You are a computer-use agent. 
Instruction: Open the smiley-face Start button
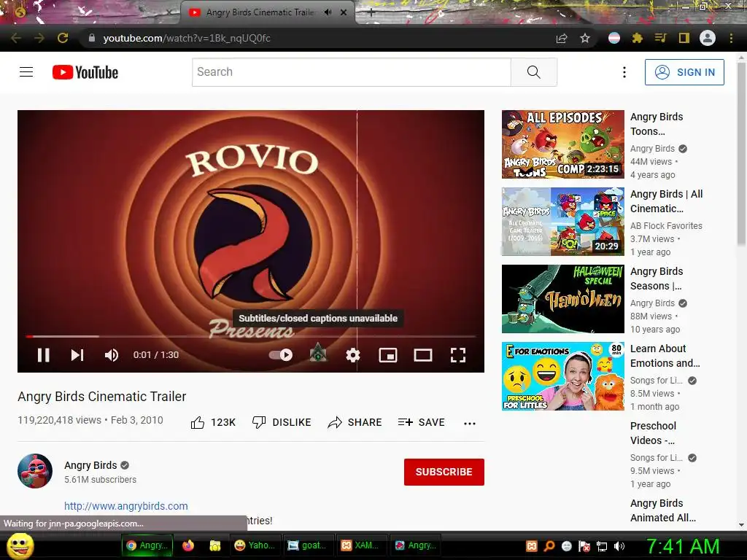tap(20, 545)
